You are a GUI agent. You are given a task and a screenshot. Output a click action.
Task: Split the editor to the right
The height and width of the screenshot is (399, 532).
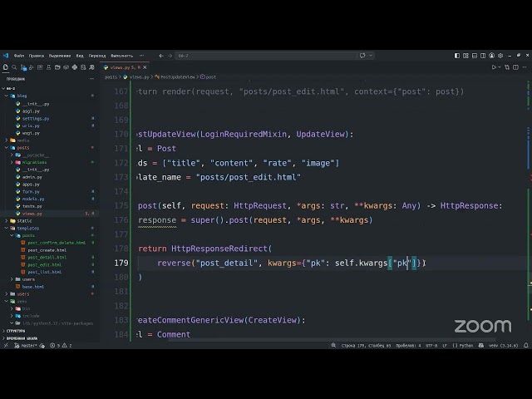(x=515, y=67)
